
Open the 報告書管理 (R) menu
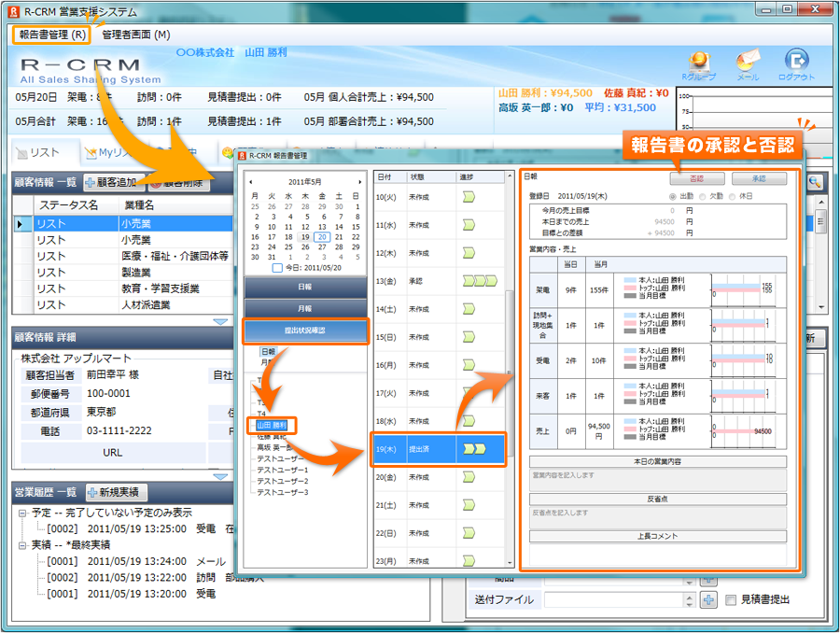click(x=52, y=35)
